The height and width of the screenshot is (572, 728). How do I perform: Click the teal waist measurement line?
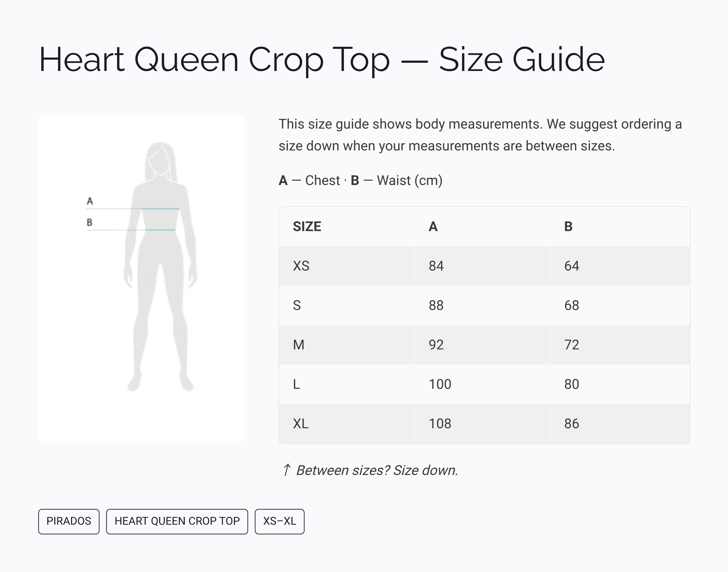(160, 230)
